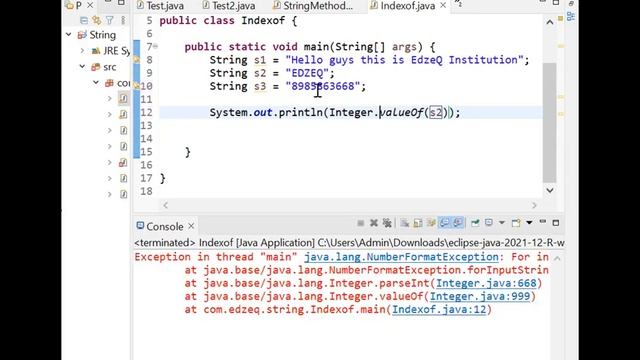Click the s2 argument inside valueOf
640x360 pixels.
pyautogui.click(x=436, y=112)
